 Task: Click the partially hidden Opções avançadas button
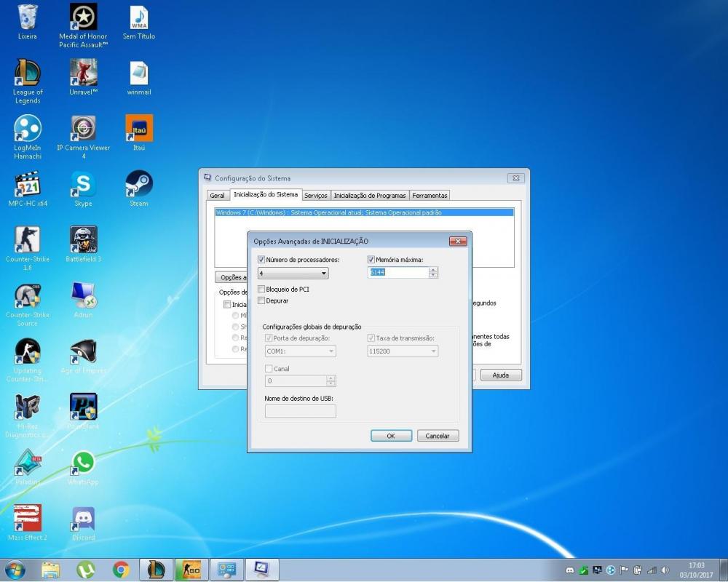pyautogui.click(x=232, y=277)
